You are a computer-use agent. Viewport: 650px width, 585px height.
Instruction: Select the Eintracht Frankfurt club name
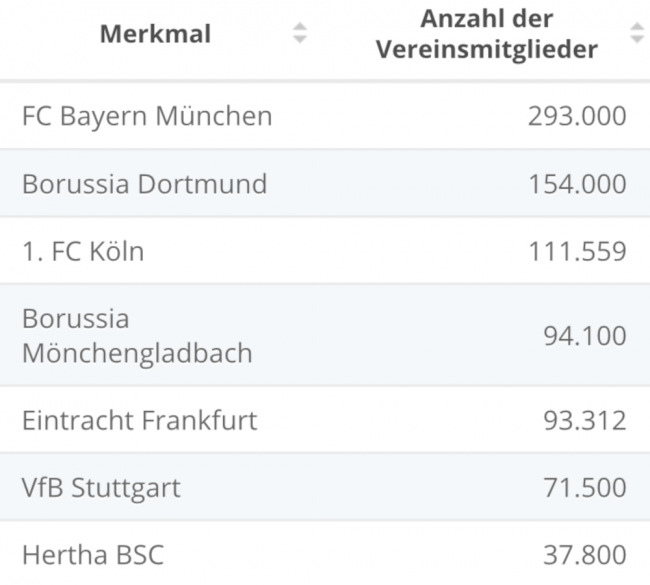tap(139, 420)
